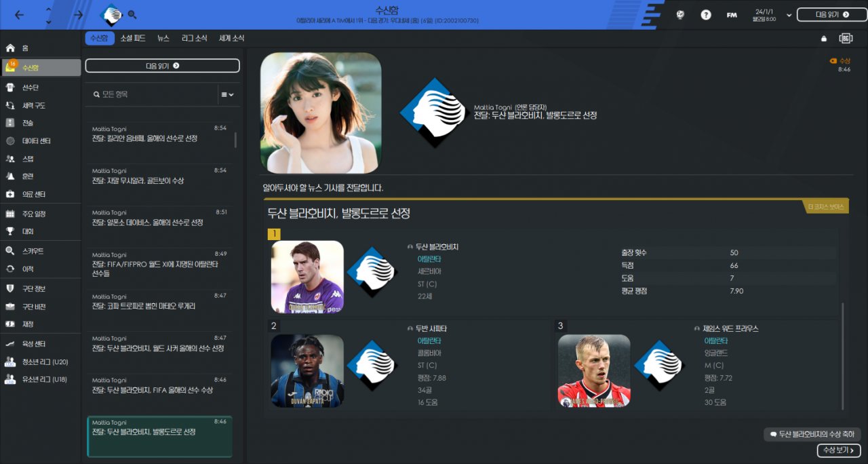Screen dimensions: 868x464
Task: Open 전술 in the sidebar
Action: (x=41, y=123)
